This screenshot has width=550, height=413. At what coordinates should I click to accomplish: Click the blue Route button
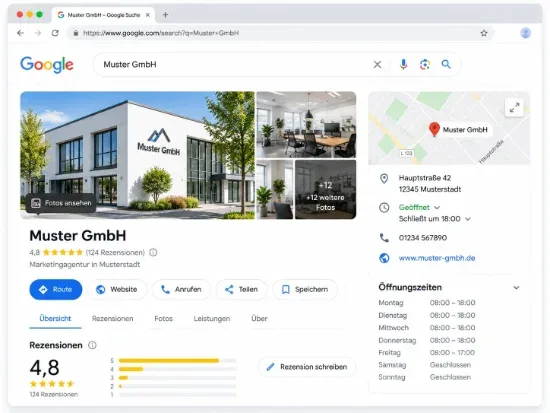click(x=56, y=289)
